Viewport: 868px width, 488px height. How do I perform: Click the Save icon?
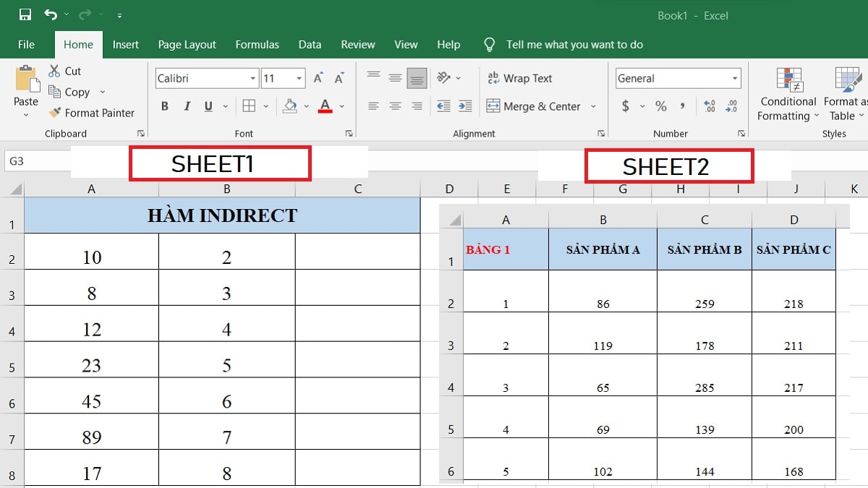[x=24, y=13]
